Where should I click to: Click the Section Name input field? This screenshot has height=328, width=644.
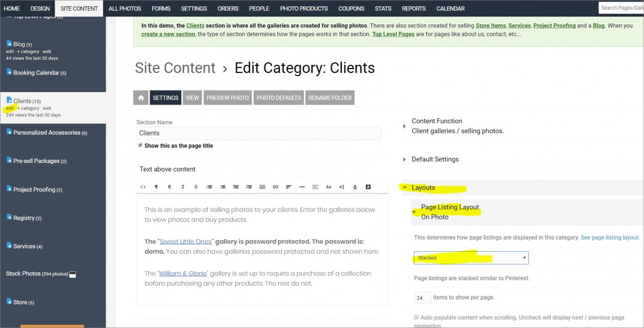pos(259,133)
